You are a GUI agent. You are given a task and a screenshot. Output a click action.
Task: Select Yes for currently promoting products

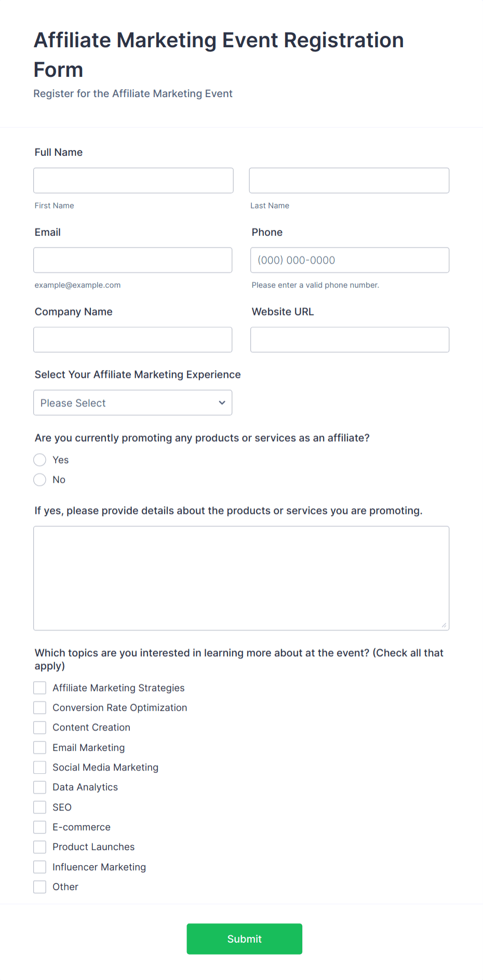(39, 459)
